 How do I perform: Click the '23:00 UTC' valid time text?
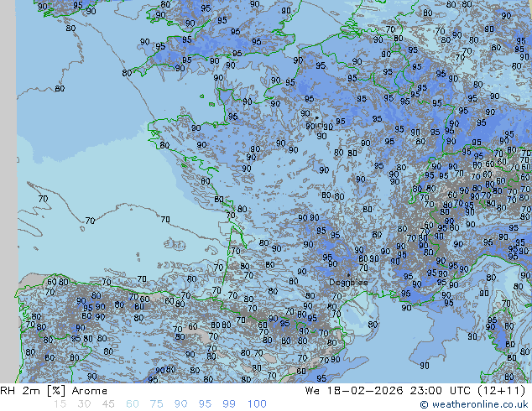(430, 391)
